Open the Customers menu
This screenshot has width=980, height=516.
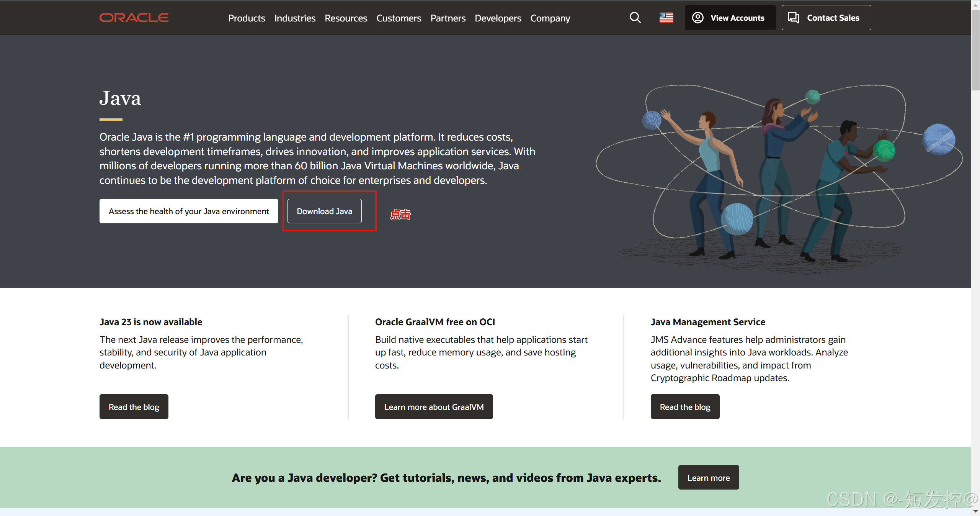point(399,18)
